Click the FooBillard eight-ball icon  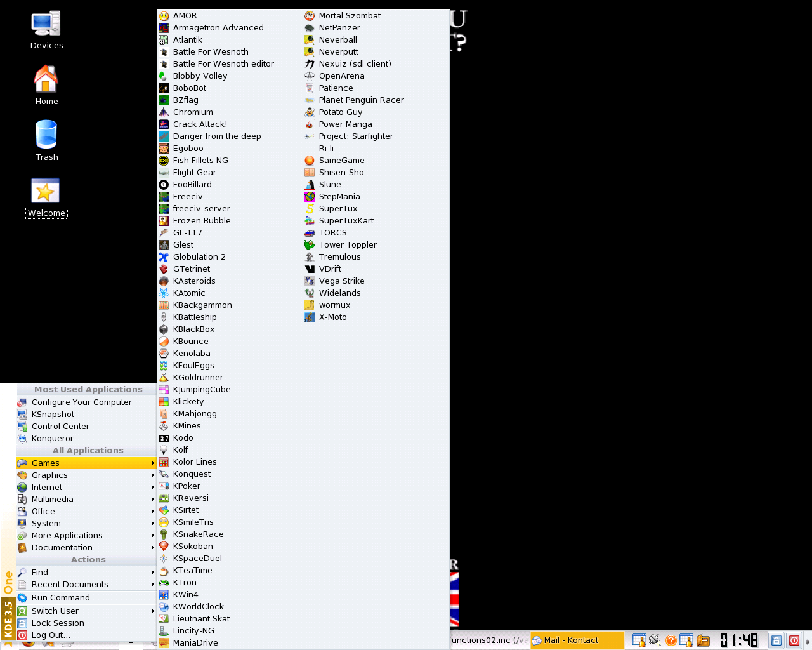click(x=164, y=185)
